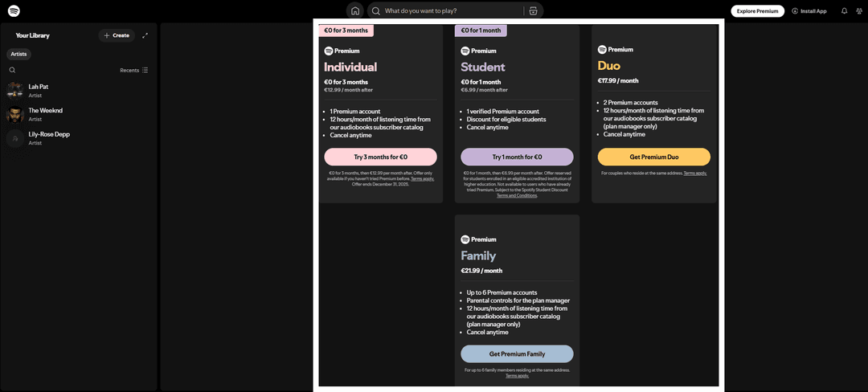Toggle the Artists filter chip
868x392 pixels.
[x=18, y=54]
